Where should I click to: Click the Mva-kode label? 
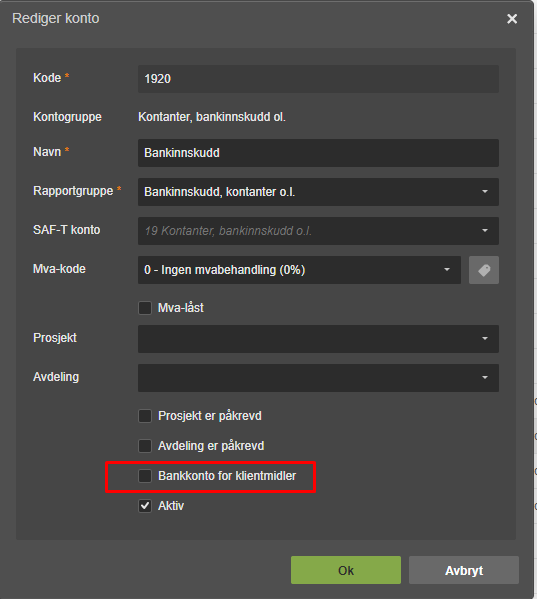click(x=59, y=269)
